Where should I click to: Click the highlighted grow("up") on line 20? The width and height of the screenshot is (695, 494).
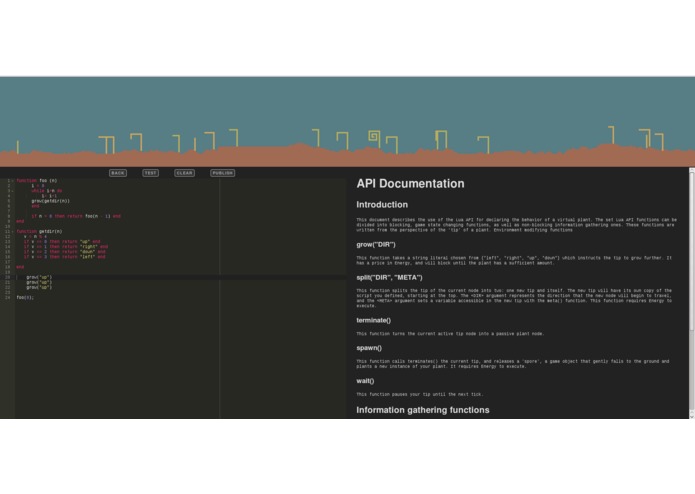click(x=39, y=277)
